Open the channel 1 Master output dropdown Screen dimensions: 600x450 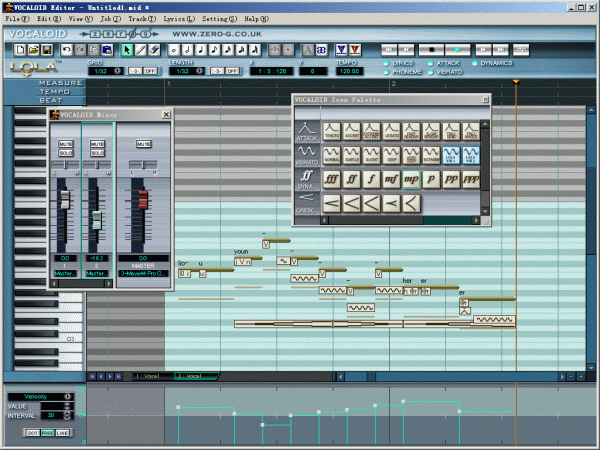coord(65,274)
